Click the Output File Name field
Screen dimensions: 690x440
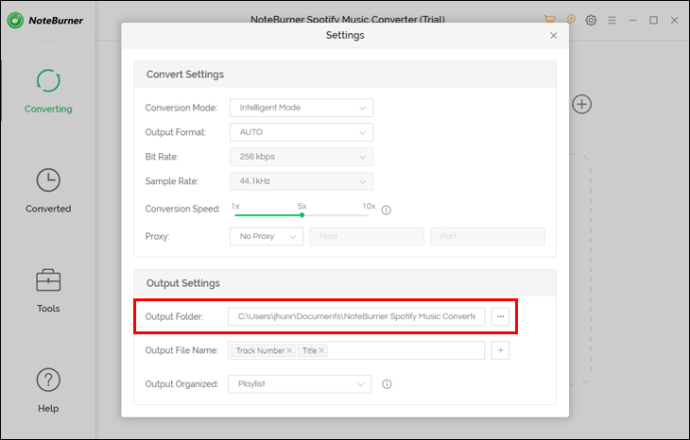click(356, 350)
